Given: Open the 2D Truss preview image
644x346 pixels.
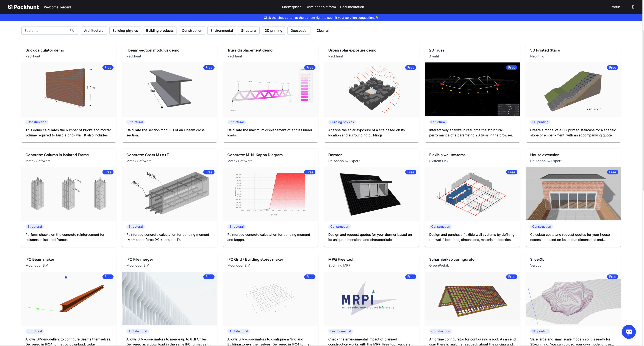Looking at the screenshot, I should [x=472, y=89].
